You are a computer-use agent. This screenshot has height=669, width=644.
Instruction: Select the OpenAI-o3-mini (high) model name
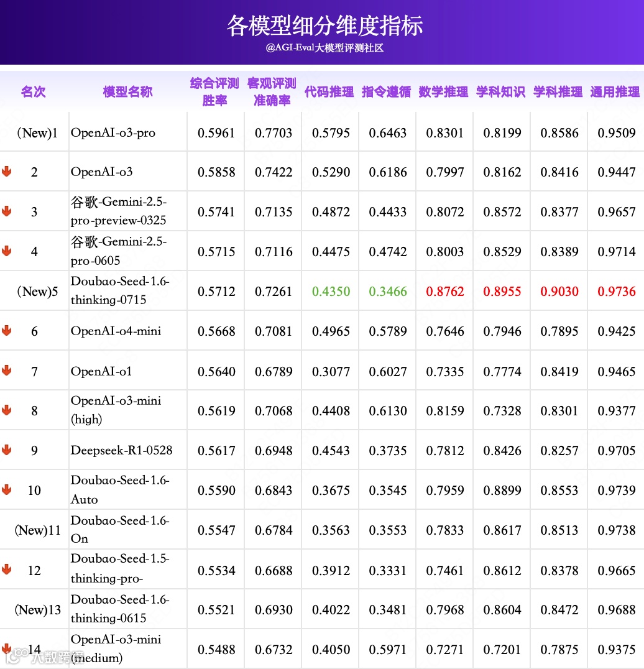(x=116, y=410)
